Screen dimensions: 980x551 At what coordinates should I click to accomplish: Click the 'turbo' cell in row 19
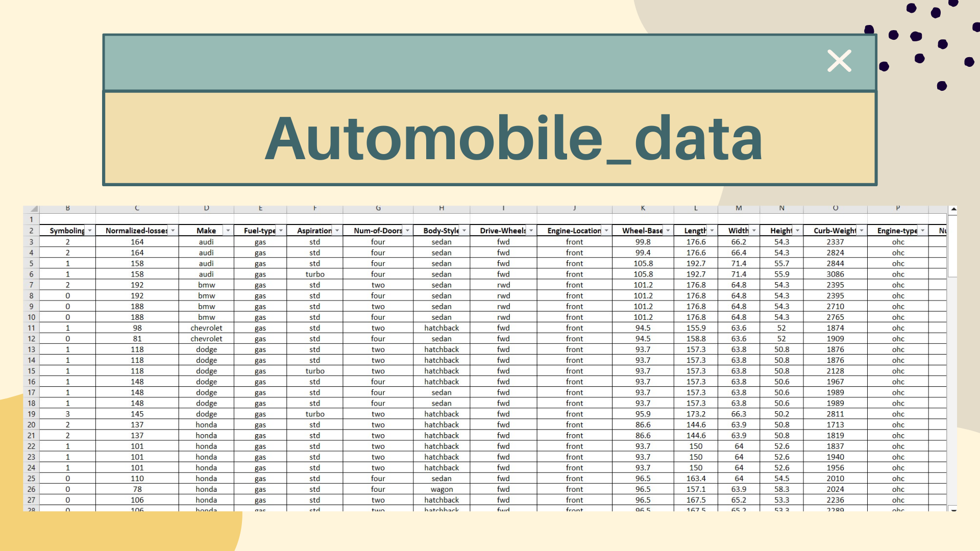pos(315,414)
